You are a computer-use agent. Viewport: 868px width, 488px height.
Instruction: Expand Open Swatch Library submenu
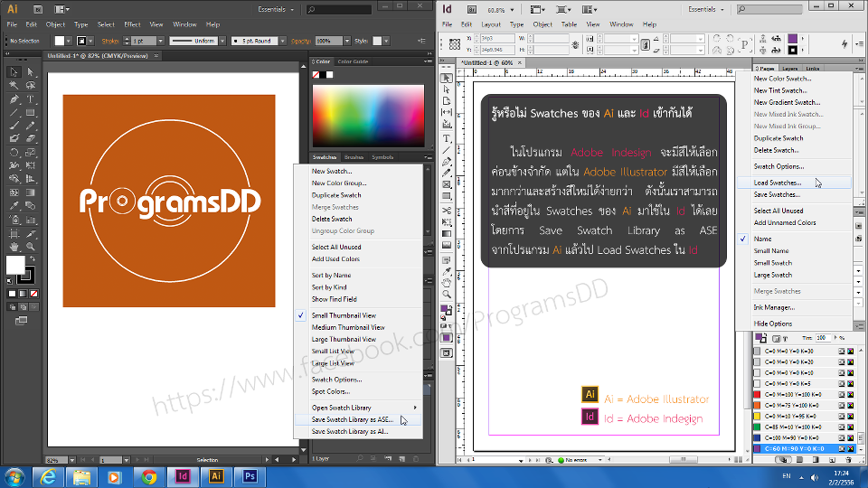[357, 408]
